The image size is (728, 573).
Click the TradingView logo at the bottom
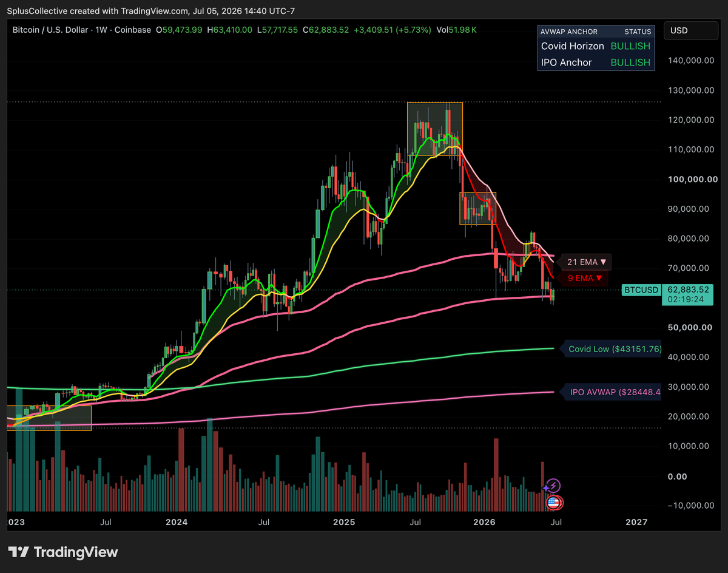click(62, 552)
